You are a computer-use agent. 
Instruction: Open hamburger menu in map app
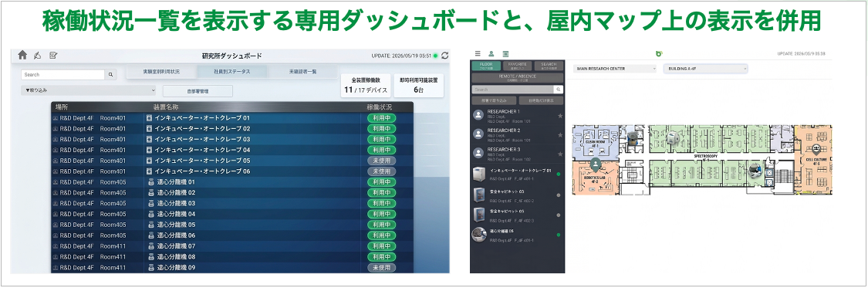click(478, 54)
